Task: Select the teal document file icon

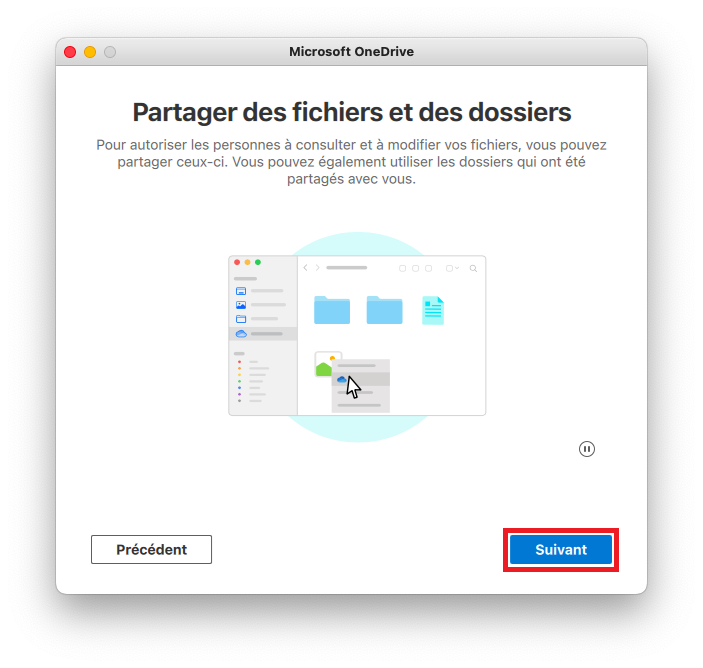Action: (433, 310)
